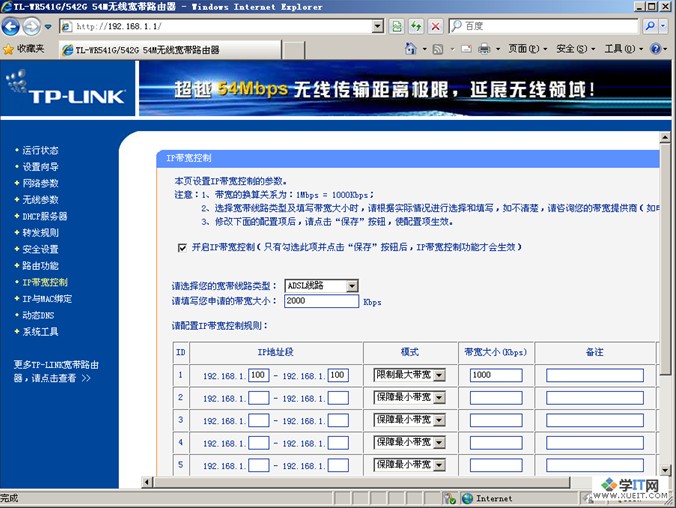Click 更多TP-LINK宽带路由器 link
Screen dimensions: 676x508
(56, 371)
